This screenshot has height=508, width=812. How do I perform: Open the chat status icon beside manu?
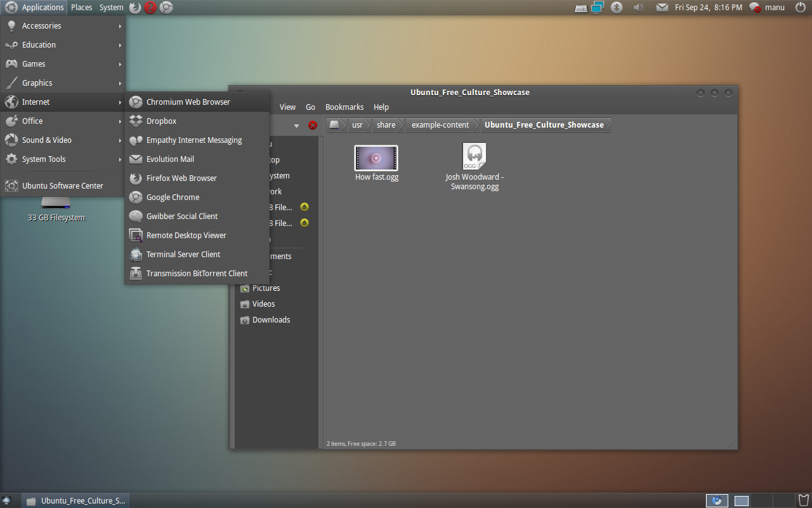pos(755,8)
